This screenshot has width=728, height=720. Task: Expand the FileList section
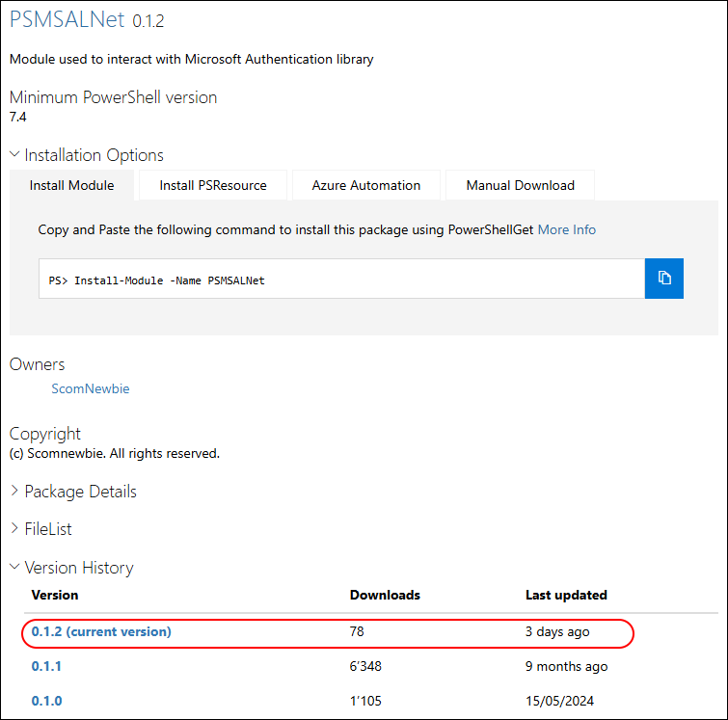tap(40, 529)
